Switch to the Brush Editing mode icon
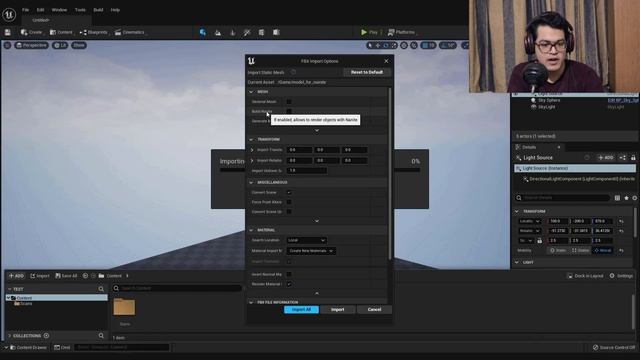Screen dimensions: 640x360 (x=276, y=32)
